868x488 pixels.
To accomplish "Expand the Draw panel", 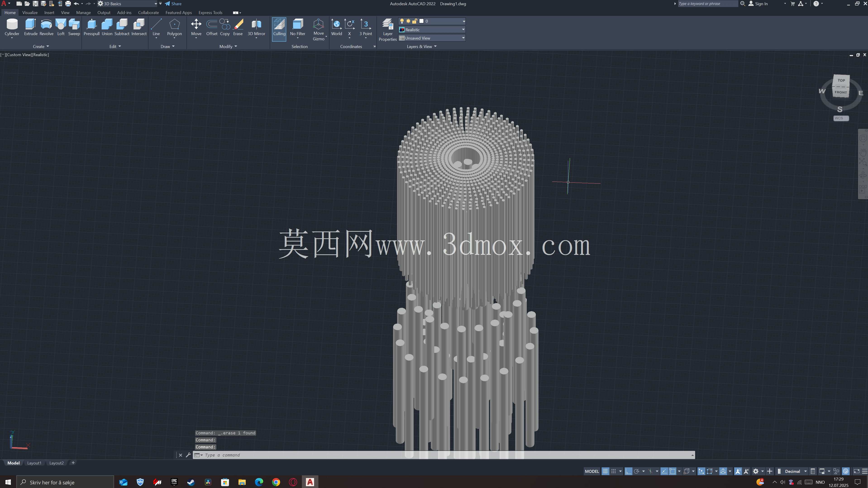I will tap(167, 46).
